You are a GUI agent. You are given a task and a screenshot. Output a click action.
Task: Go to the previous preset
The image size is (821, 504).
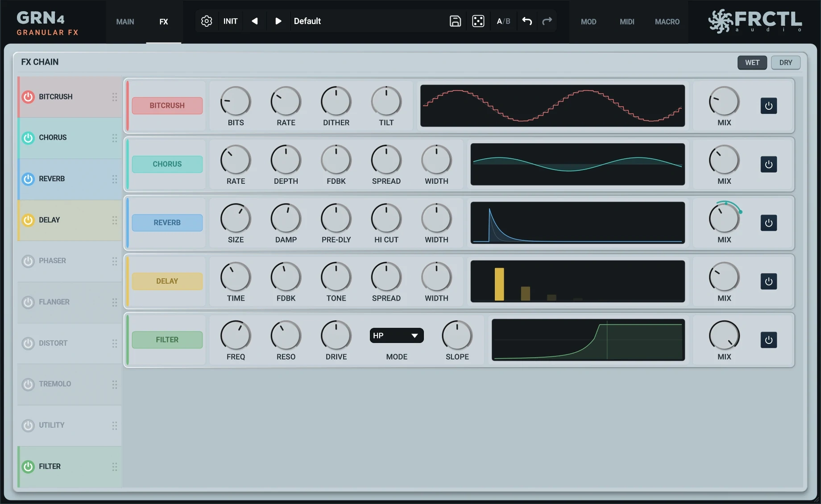pyautogui.click(x=255, y=21)
